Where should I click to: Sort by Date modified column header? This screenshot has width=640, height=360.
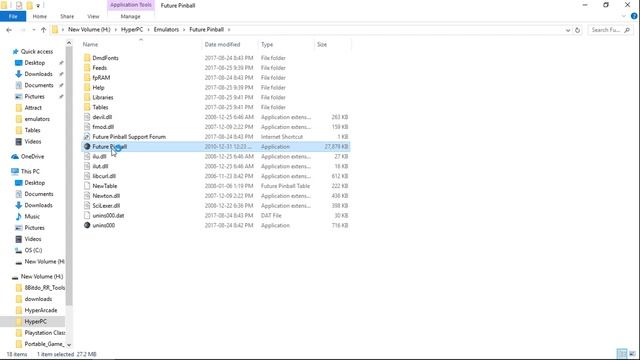(222, 44)
